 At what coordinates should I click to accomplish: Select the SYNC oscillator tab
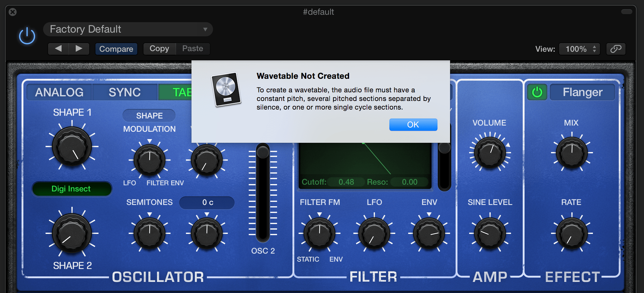click(x=124, y=92)
